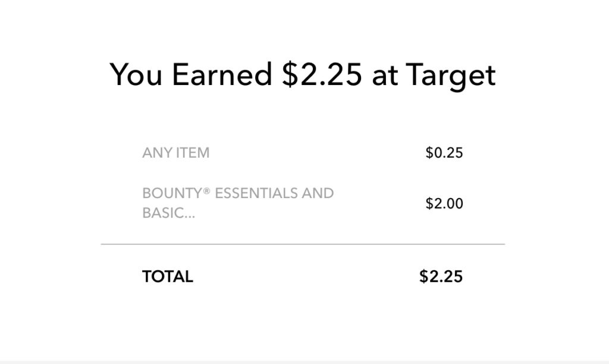Open the Bounty Essentials and Basic offer
This screenshot has height=364, width=609.
click(303, 203)
